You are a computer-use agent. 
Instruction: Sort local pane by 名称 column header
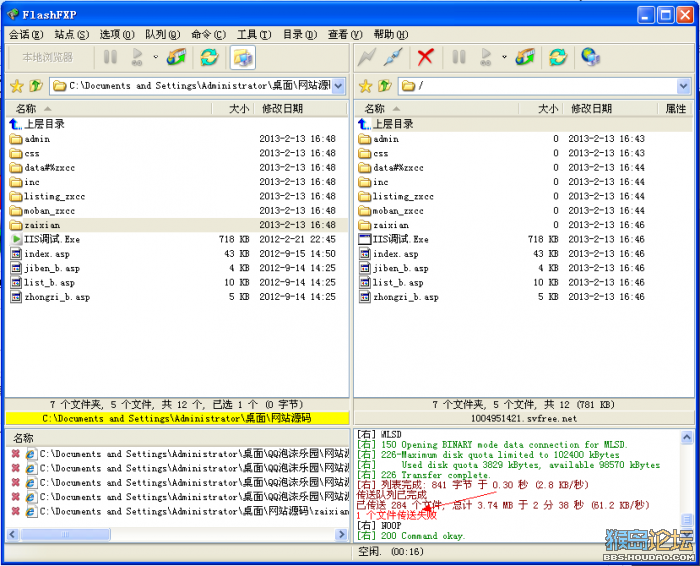coord(108,108)
